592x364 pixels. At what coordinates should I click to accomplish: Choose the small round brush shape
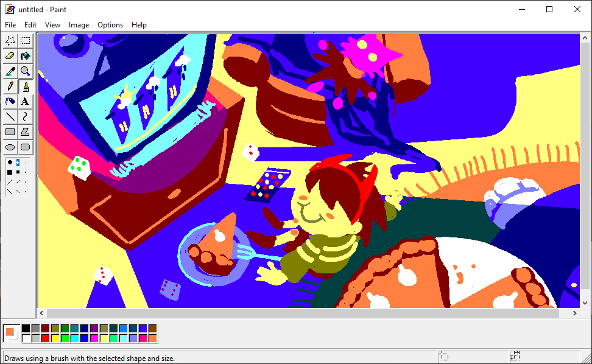coord(26,163)
